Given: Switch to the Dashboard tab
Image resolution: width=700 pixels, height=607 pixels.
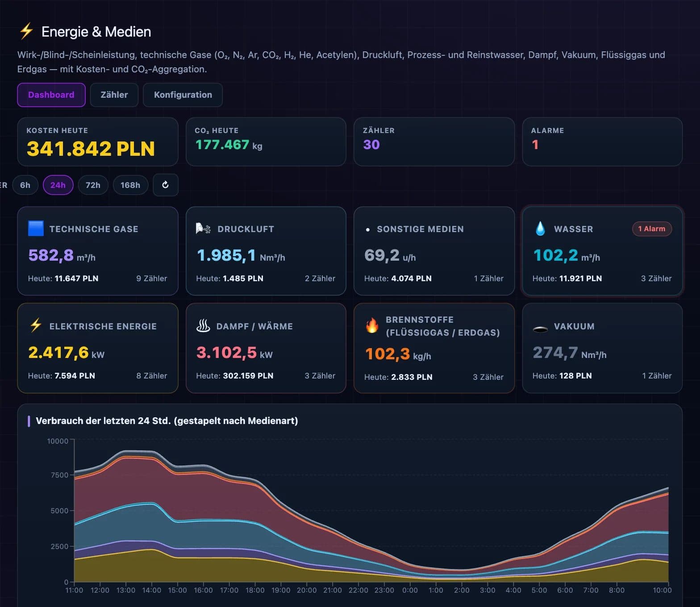Looking at the screenshot, I should 51,95.
